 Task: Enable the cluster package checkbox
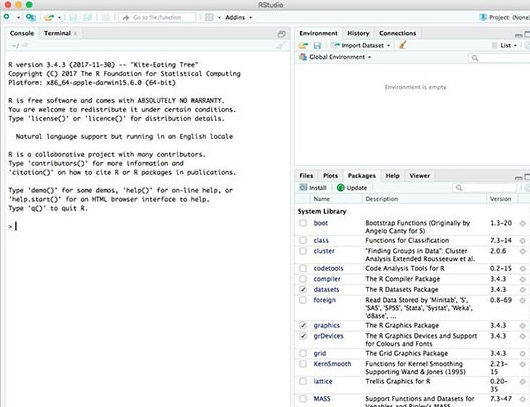(303, 251)
